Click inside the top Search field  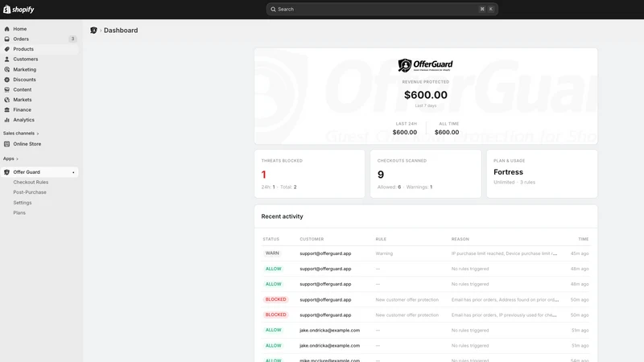coord(382,9)
